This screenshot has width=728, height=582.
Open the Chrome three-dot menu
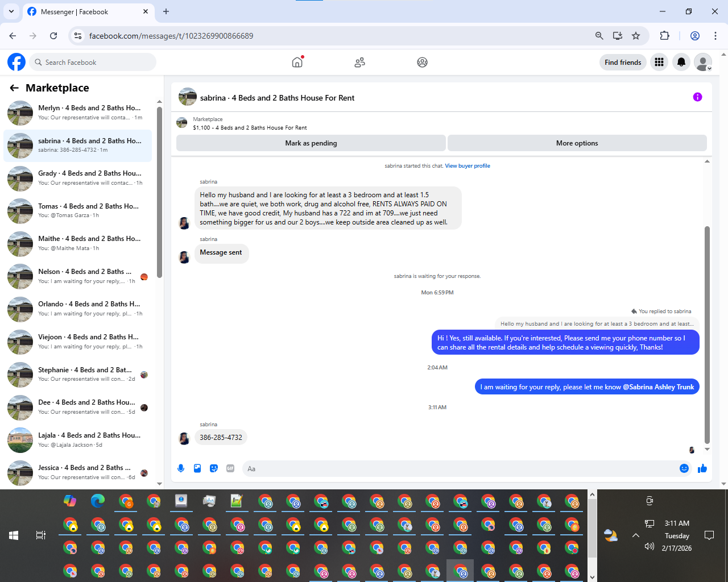tap(715, 36)
